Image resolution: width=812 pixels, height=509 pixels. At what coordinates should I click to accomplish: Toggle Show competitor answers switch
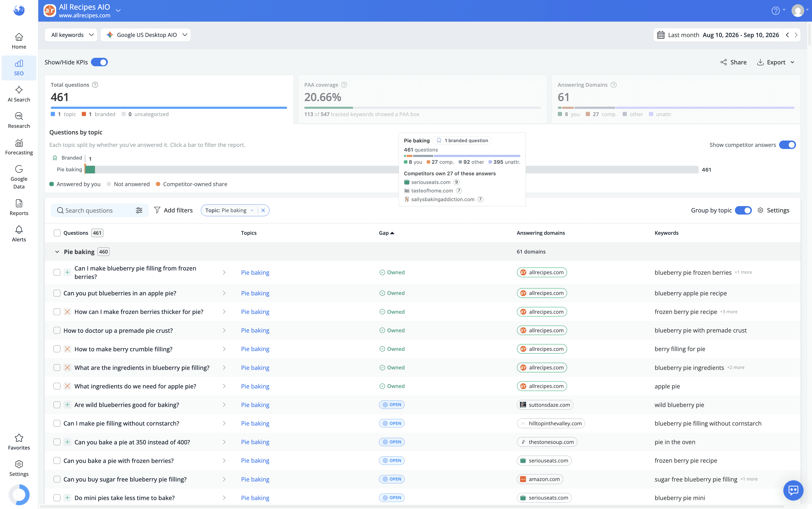coord(787,145)
